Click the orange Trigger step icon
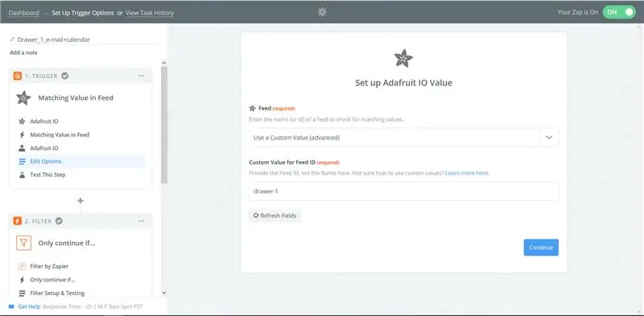 click(x=17, y=76)
